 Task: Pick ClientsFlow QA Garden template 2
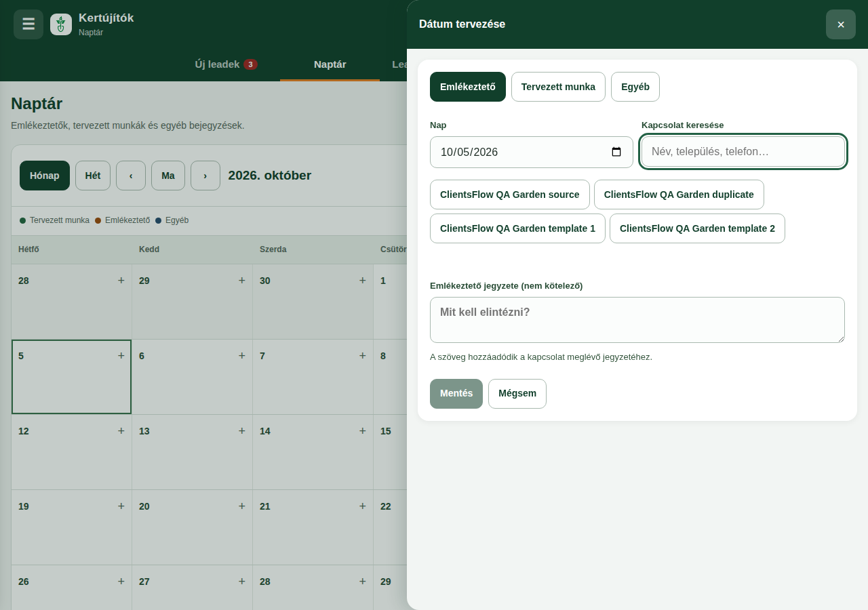click(697, 228)
